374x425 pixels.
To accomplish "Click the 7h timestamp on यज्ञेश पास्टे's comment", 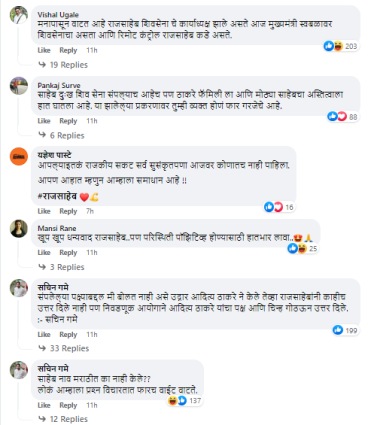I will (90, 211).
